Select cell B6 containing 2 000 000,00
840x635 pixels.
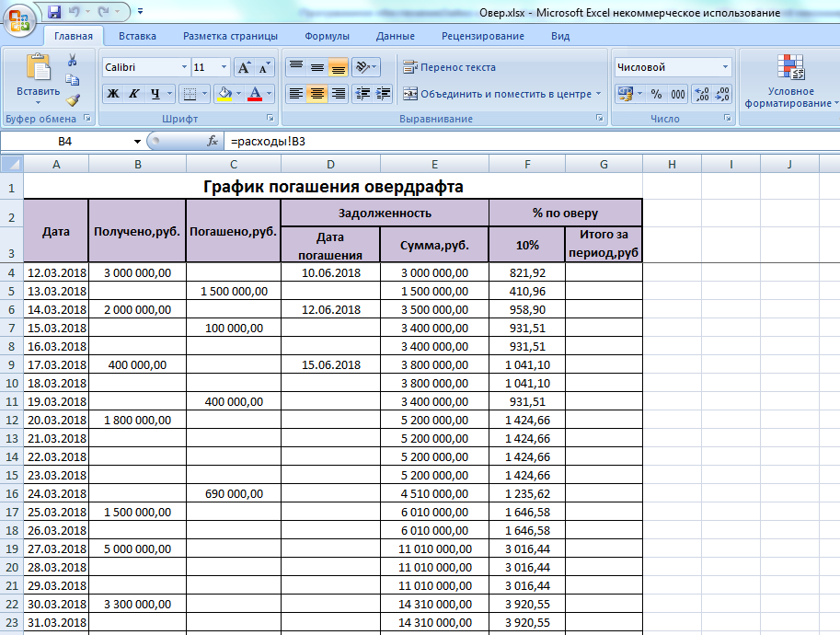pyautogui.click(x=137, y=309)
